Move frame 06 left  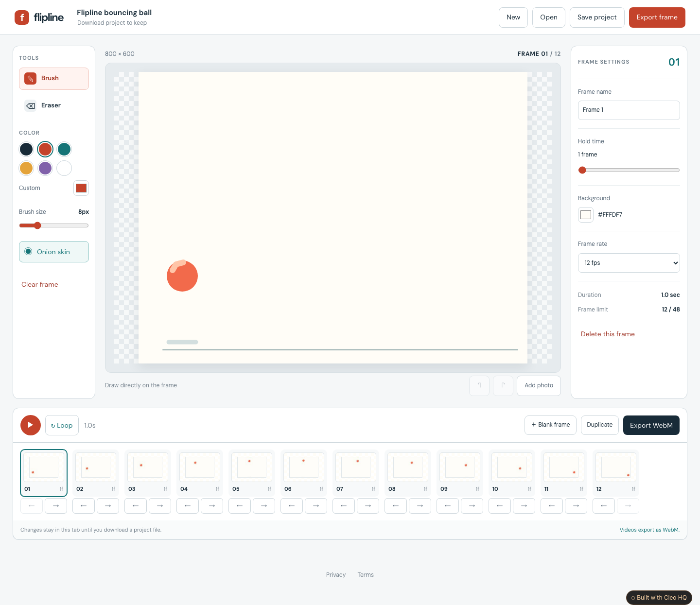292,506
